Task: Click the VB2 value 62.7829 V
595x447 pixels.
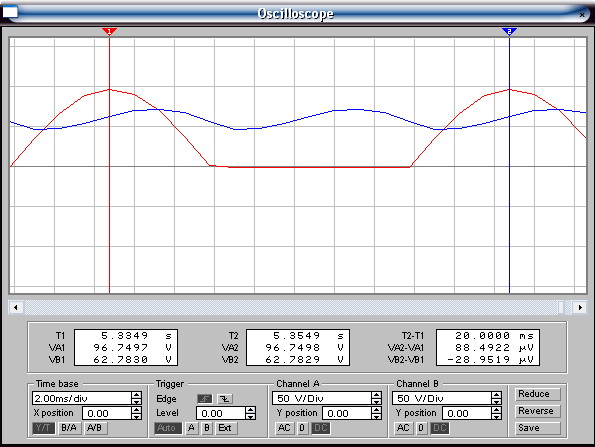Action: point(304,359)
